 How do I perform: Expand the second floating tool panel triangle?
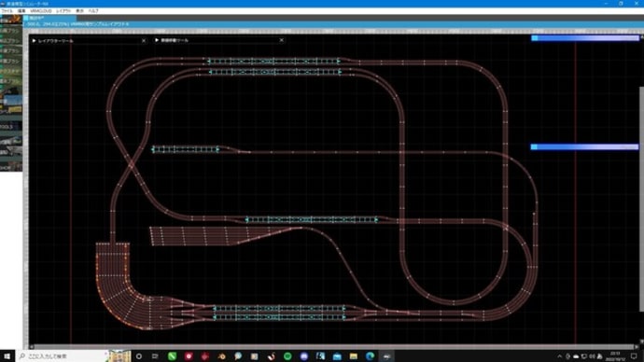(157, 40)
